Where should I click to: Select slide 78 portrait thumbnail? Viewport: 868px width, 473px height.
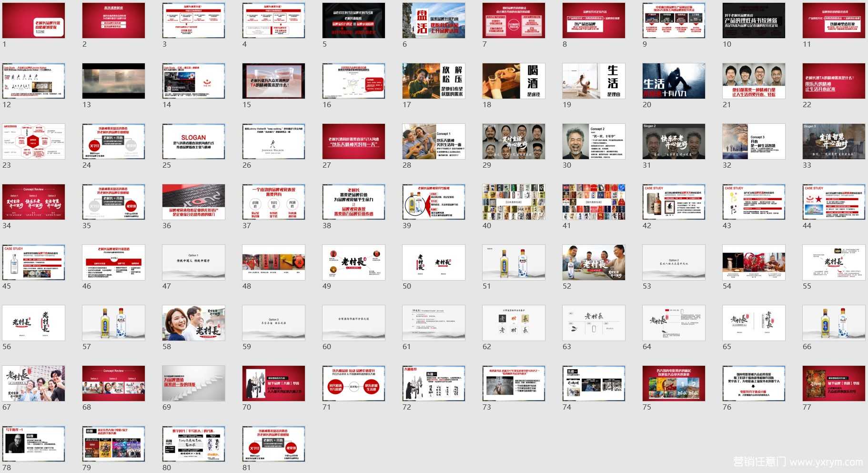[33, 444]
